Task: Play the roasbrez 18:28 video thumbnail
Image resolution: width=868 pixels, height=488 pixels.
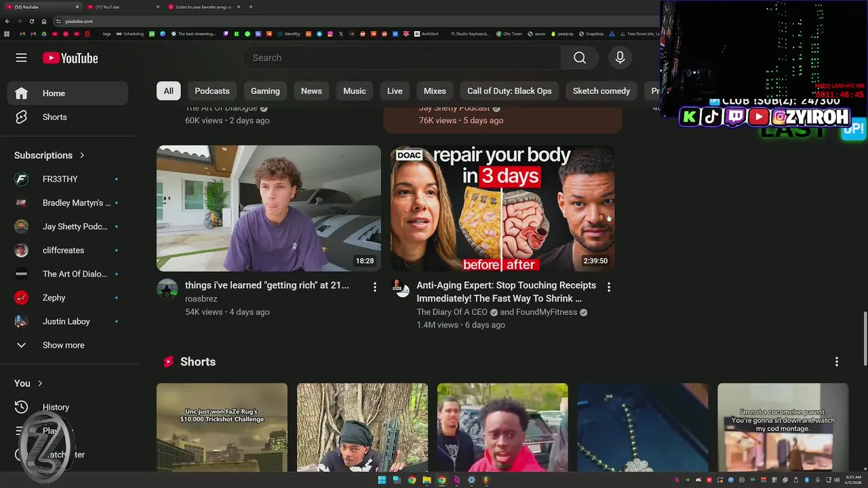Action: (x=269, y=208)
